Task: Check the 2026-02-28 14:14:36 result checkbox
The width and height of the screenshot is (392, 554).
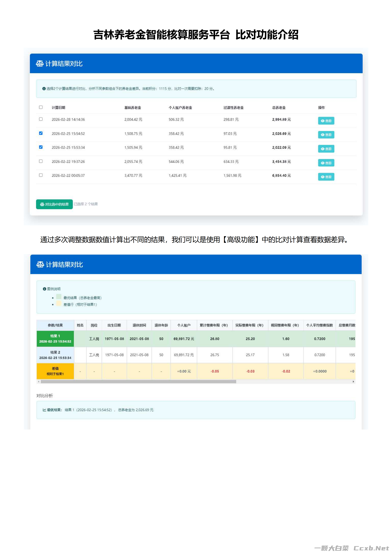Action: coord(41,119)
